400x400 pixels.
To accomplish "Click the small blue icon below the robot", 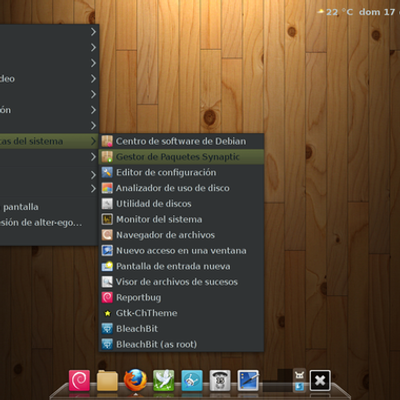I will pyautogui.click(x=299, y=386).
